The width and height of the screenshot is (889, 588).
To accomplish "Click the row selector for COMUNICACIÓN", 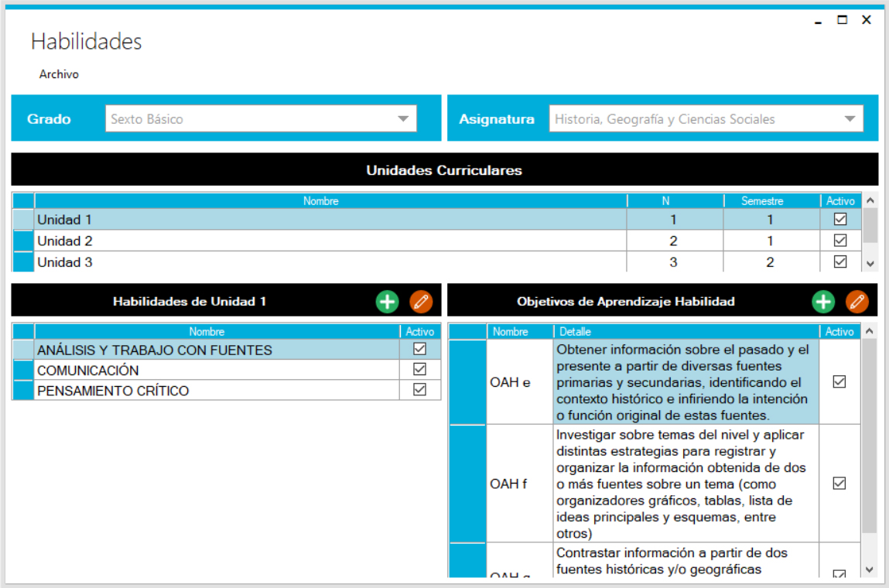I will click(x=23, y=371).
